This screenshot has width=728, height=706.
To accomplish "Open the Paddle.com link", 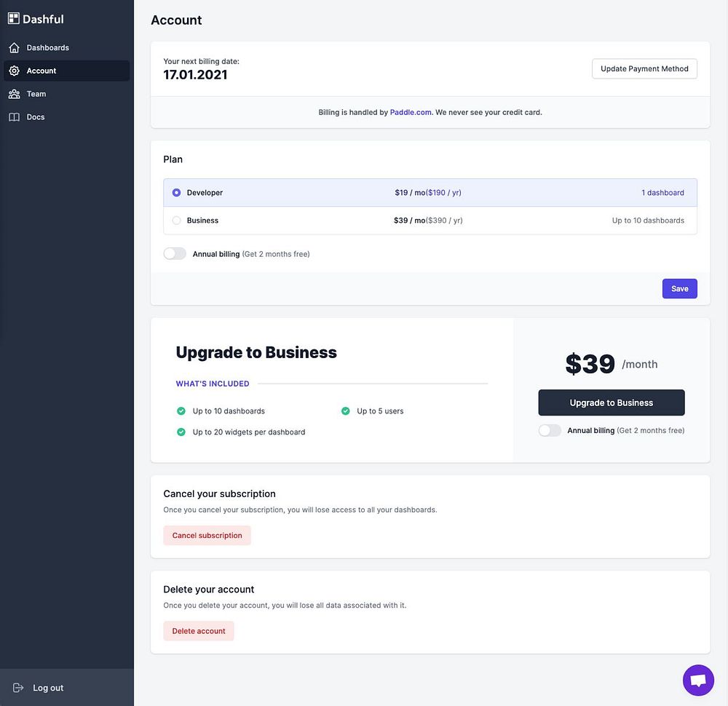I will [411, 112].
